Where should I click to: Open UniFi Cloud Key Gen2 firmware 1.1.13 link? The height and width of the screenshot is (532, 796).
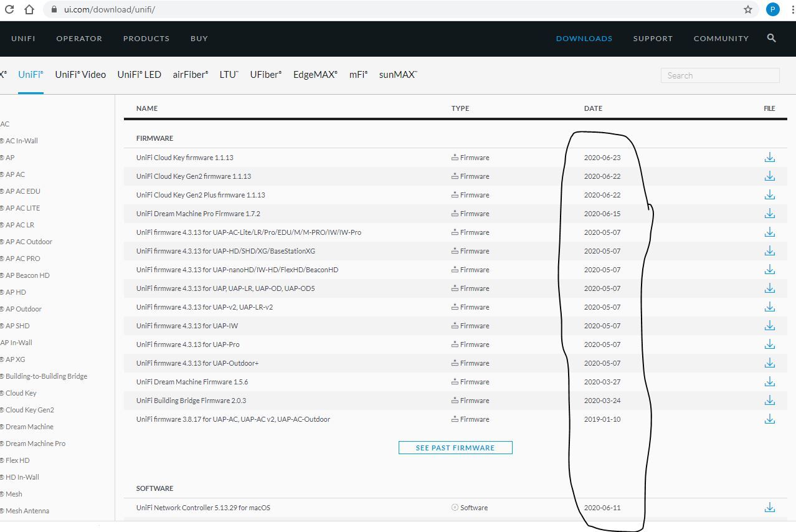(x=194, y=176)
